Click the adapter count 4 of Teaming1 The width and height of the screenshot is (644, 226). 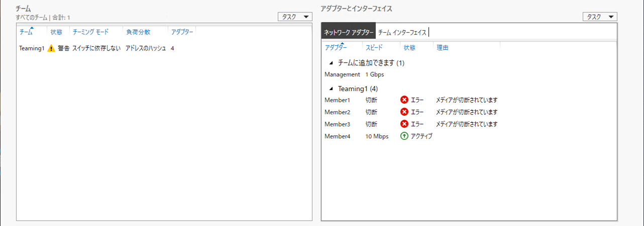click(172, 49)
